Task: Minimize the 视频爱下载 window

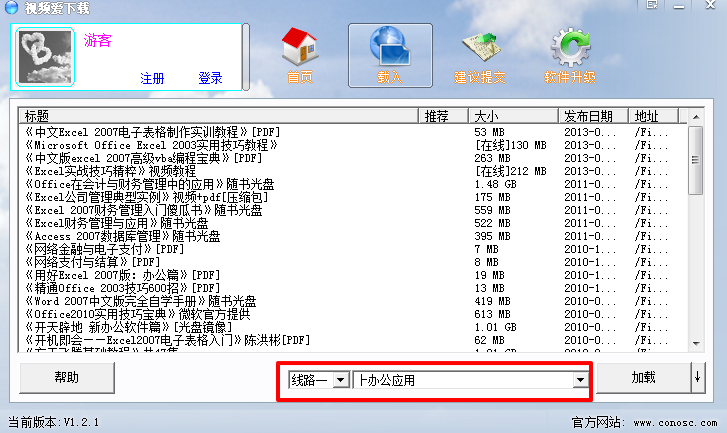Action: pos(679,6)
